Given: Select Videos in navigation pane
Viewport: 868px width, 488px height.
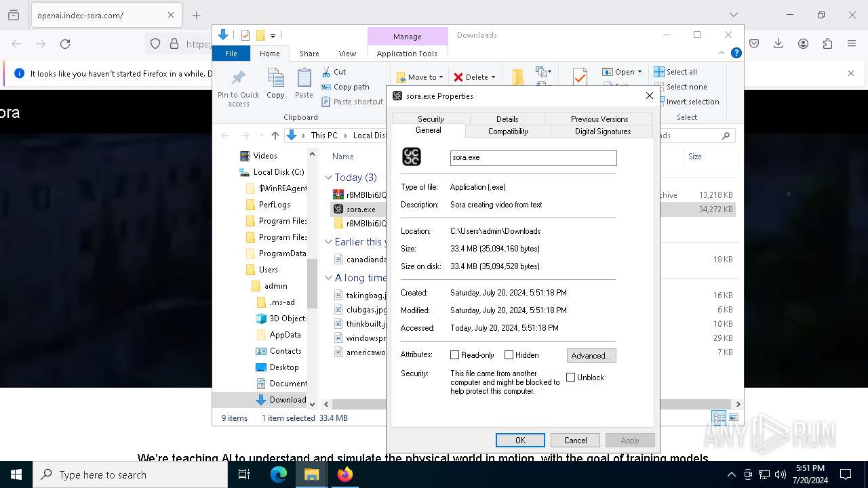Looking at the screenshot, I should pyautogui.click(x=264, y=156).
